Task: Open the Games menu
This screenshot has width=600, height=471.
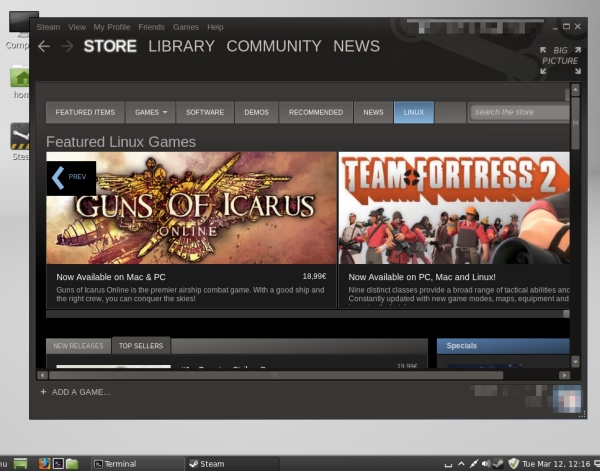Action: (x=186, y=27)
